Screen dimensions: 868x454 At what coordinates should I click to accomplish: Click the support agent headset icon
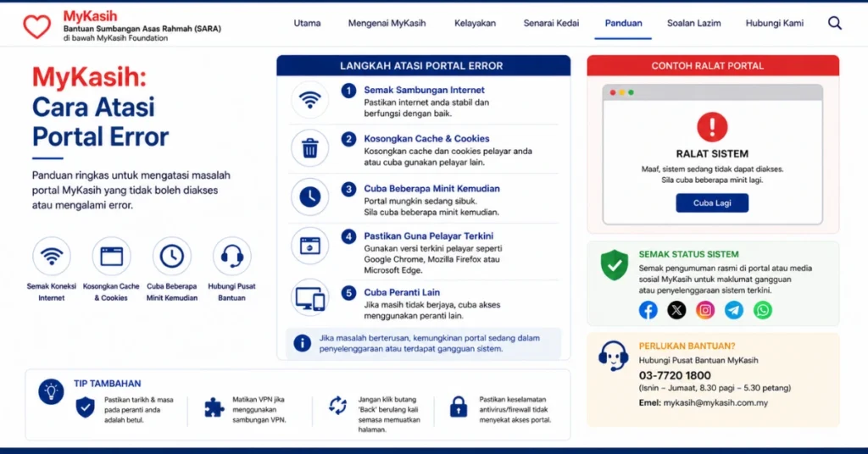(x=614, y=356)
